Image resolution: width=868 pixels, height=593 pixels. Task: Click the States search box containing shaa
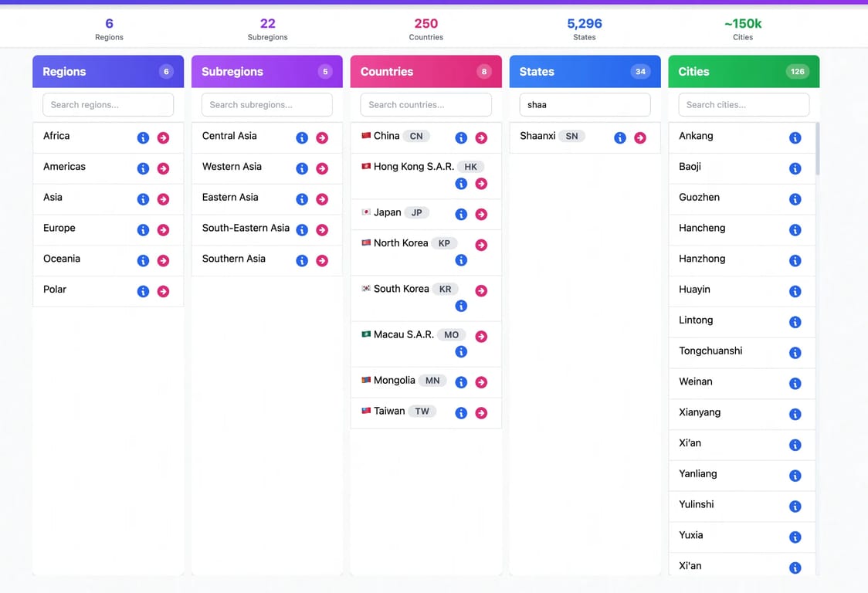pyautogui.click(x=585, y=105)
